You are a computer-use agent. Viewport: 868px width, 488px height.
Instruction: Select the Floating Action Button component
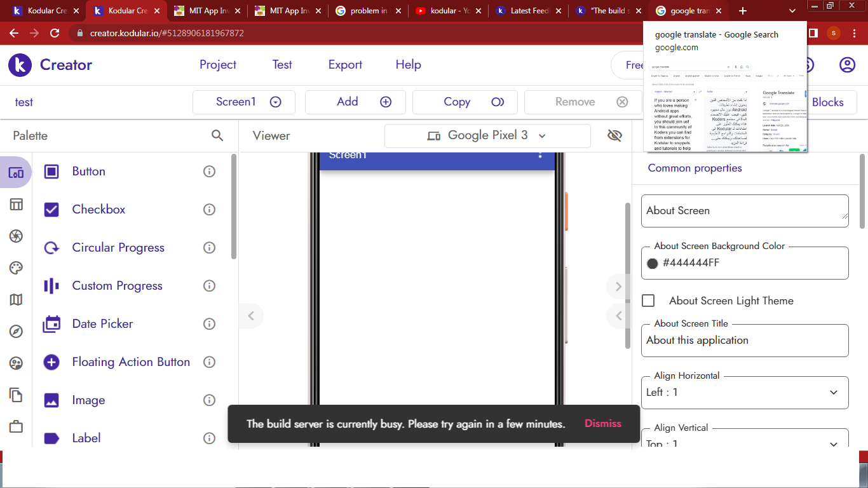point(130,362)
